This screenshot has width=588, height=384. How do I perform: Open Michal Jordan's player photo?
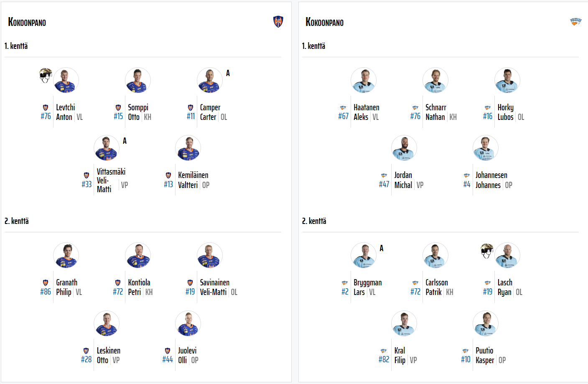404,148
